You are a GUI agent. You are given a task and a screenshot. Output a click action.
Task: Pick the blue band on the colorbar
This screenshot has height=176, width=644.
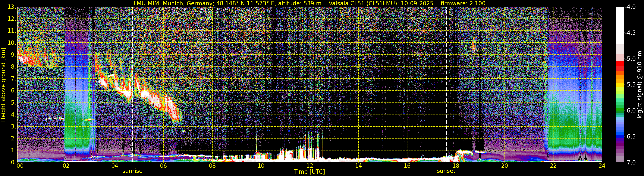[x=620, y=137]
